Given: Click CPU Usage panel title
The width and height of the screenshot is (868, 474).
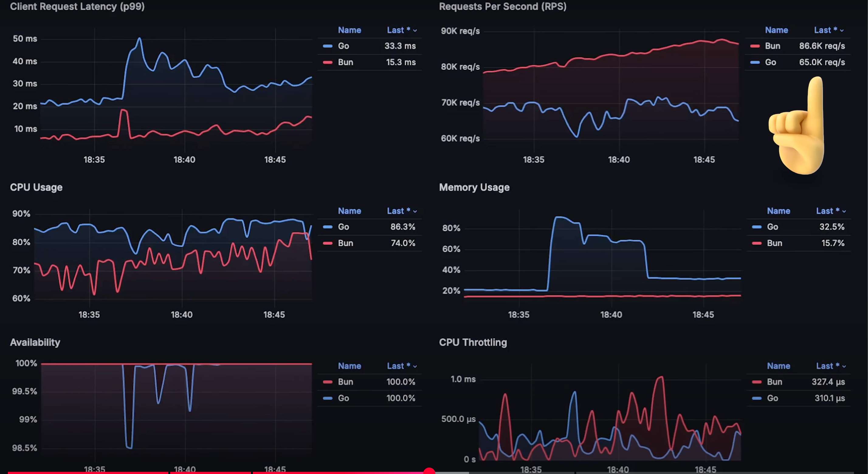Looking at the screenshot, I should 36,187.
